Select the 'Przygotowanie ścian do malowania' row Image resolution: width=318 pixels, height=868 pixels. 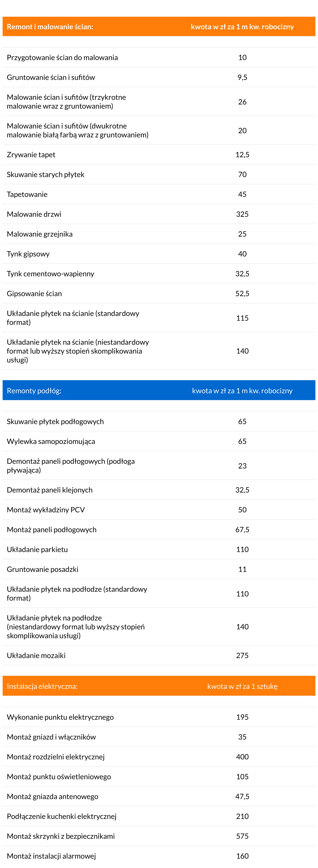[159, 57]
